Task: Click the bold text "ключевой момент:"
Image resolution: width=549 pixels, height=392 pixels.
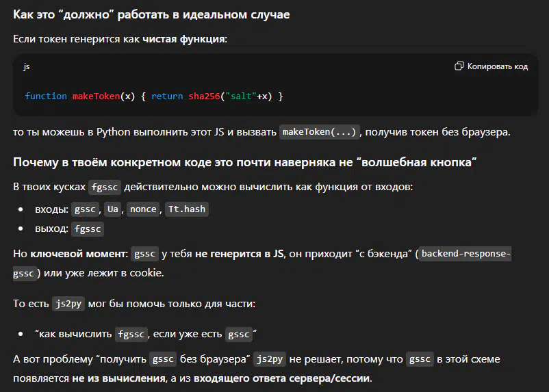Action: click(79, 254)
